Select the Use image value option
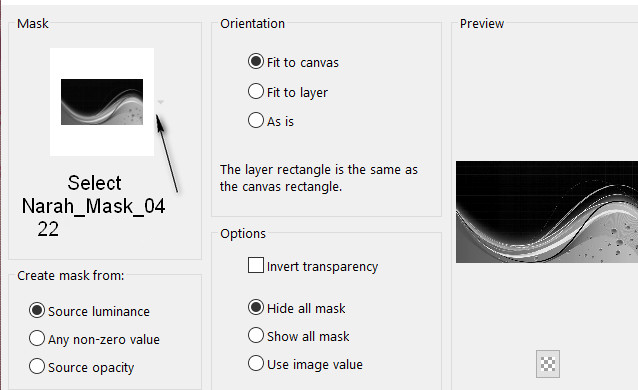The image size is (638, 390). coord(305,364)
